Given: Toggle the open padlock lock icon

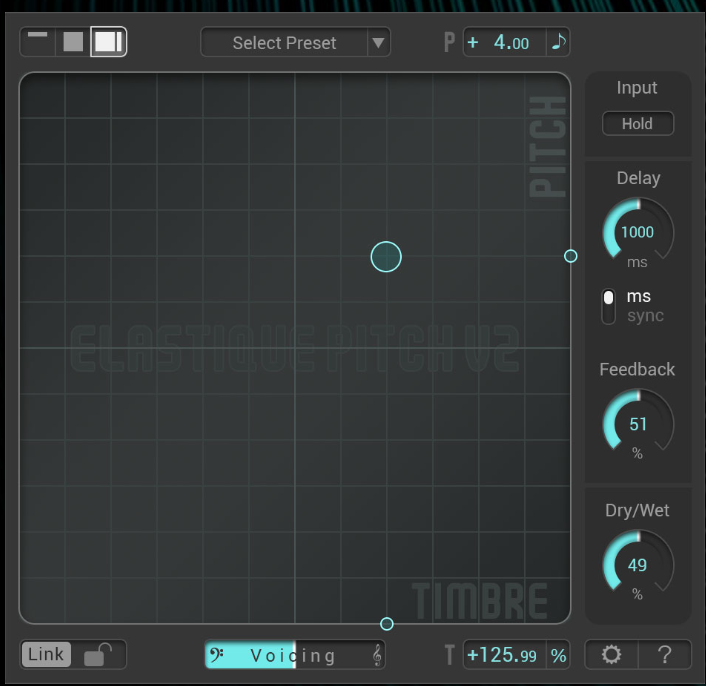Looking at the screenshot, I should click(98, 654).
